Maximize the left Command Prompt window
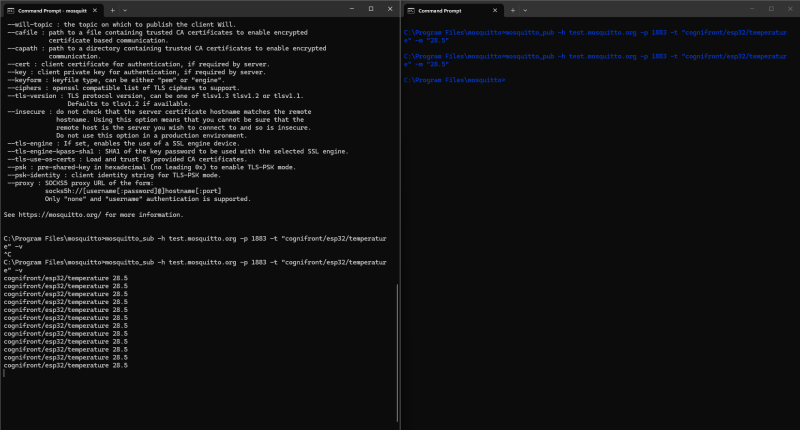This screenshot has width=800, height=430. (x=371, y=9)
